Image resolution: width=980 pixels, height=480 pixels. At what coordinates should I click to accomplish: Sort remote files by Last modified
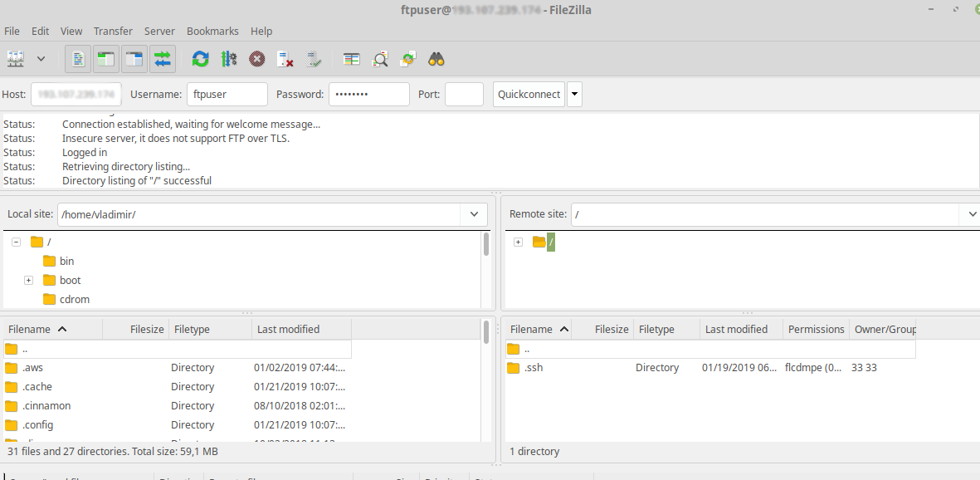pyautogui.click(x=741, y=329)
